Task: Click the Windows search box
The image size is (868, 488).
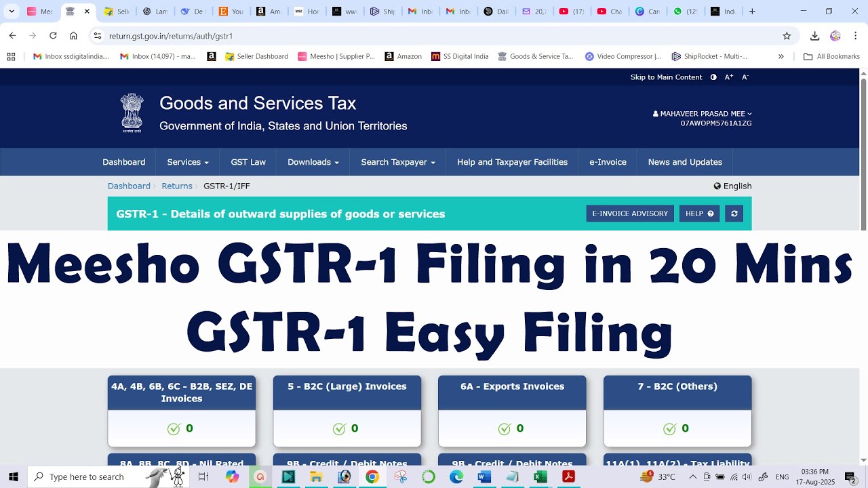Action: [108, 477]
